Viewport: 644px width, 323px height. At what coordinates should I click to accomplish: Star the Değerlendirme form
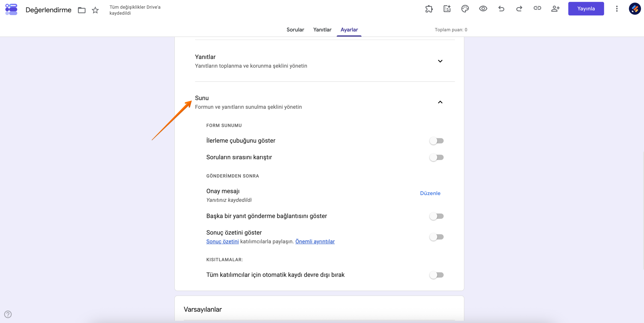point(95,10)
